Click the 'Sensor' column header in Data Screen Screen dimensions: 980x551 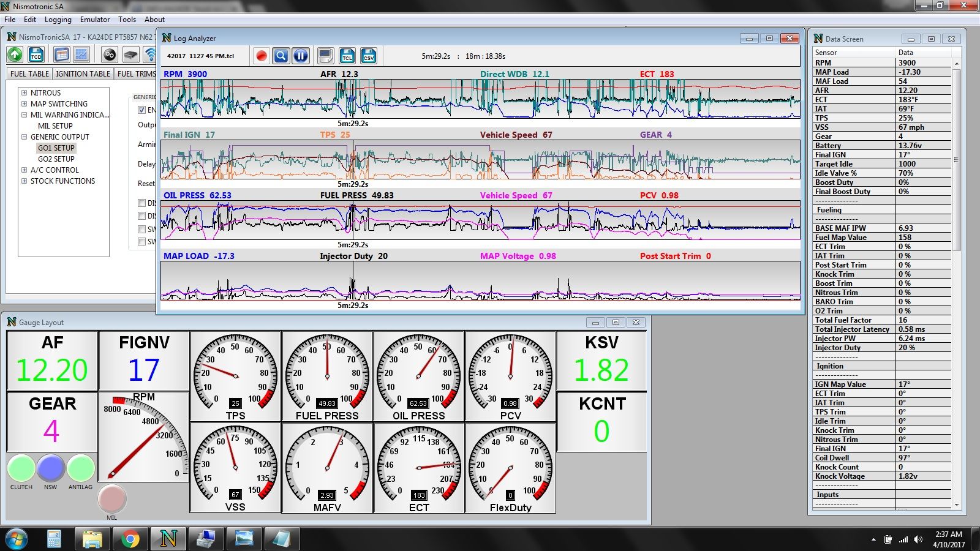click(x=854, y=53)
